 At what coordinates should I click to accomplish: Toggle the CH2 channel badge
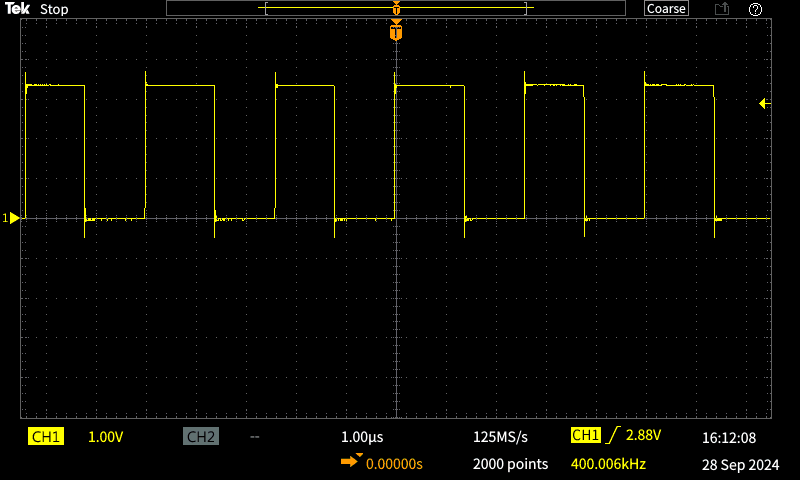(201, 437)
